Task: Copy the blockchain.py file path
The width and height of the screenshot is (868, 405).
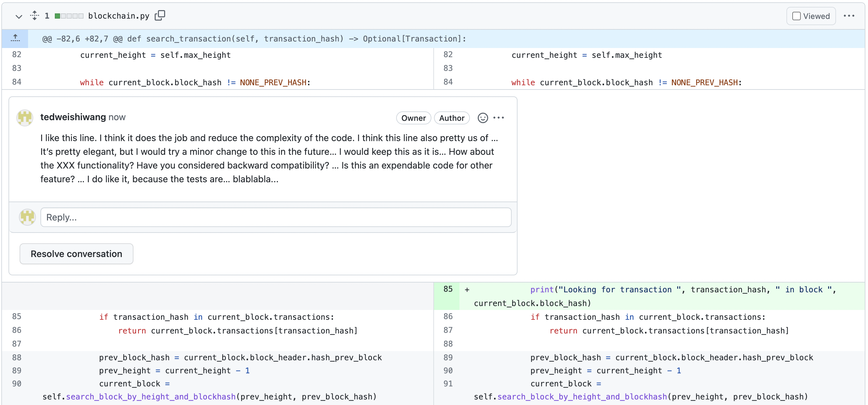Action: click(x=160, y=15)
